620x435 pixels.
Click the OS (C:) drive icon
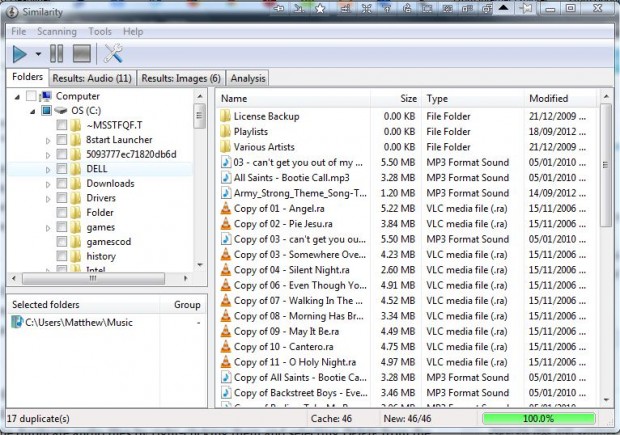[61, 110]
